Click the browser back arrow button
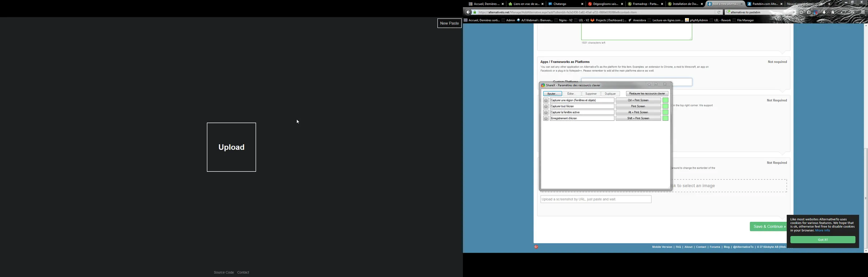868x277 pixels. (468, 12)
